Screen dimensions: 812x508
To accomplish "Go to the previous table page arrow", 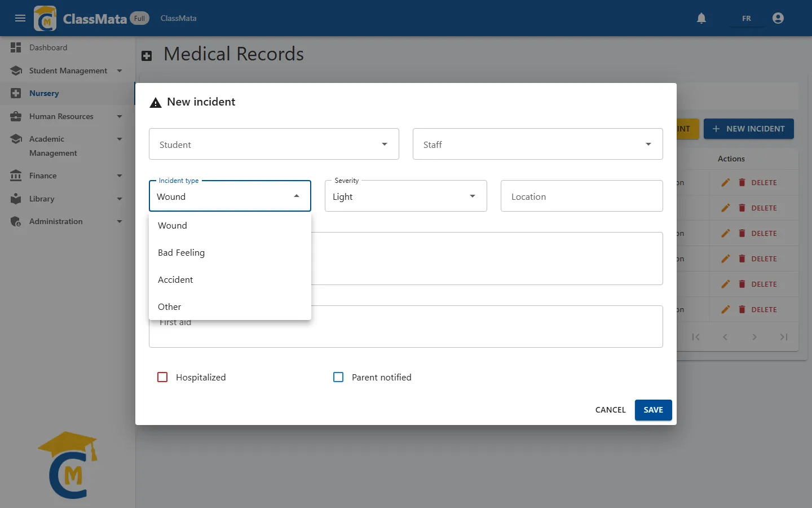I will coord(725,337).
